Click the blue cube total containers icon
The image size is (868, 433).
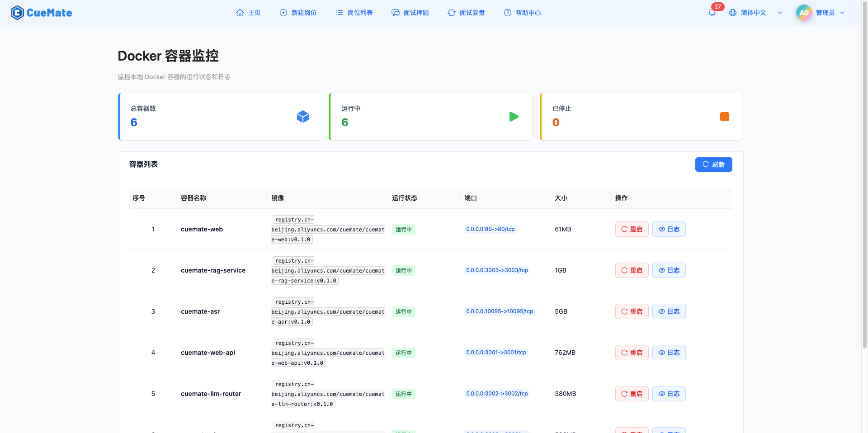tap(302, 117)
